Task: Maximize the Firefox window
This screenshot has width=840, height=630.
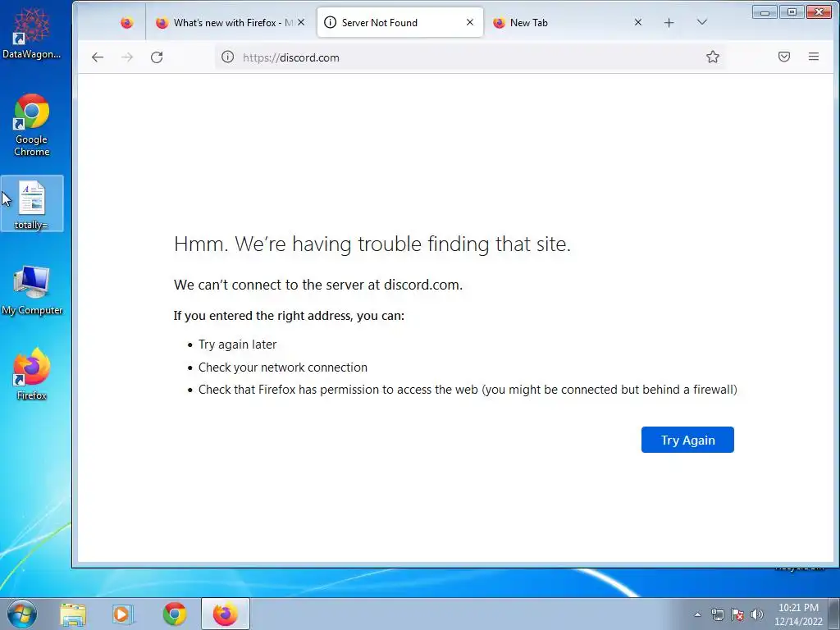Action: point(792,11)
